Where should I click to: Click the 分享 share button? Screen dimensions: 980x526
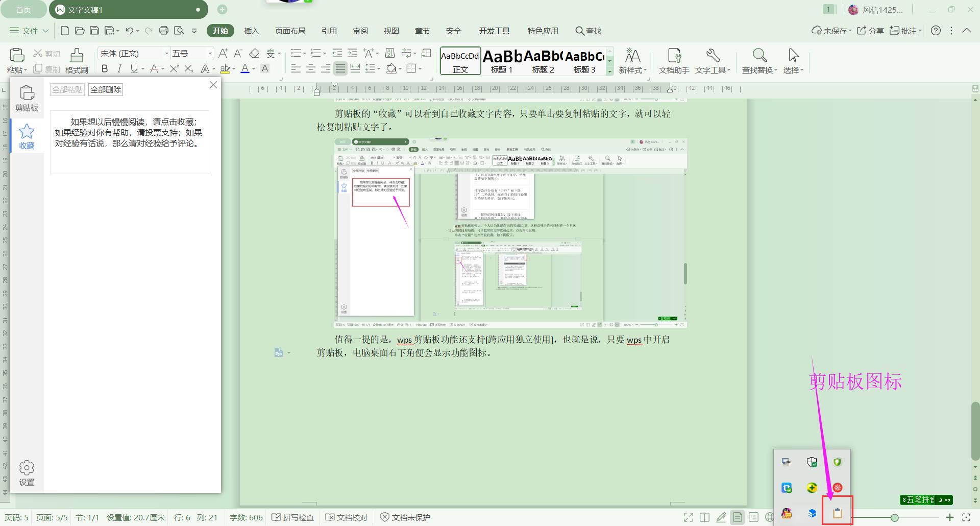pyautogui.click(x=871, y=31)
